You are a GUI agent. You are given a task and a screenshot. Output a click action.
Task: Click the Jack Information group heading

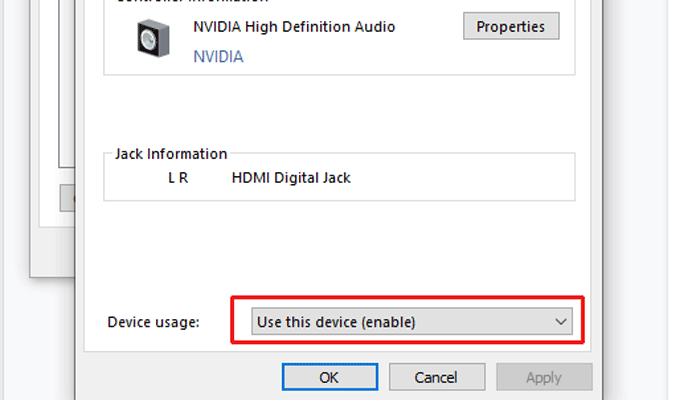(x=171, y=154)
